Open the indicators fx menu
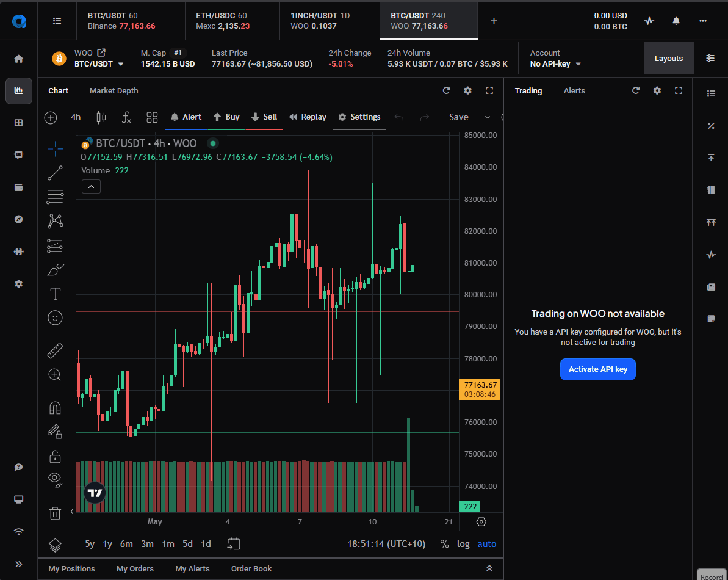728x580 pixels. pyautogui.click(x=126, y=117)
